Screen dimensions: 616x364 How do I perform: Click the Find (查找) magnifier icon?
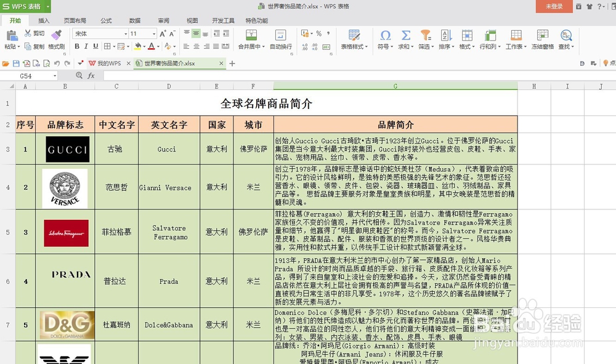pos(566,35)
